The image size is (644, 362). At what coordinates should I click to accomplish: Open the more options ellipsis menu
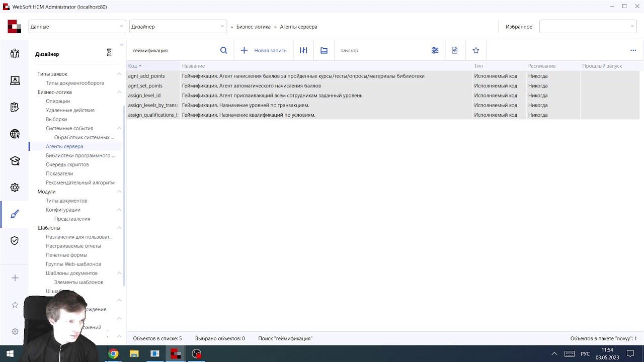coord(633,50)
